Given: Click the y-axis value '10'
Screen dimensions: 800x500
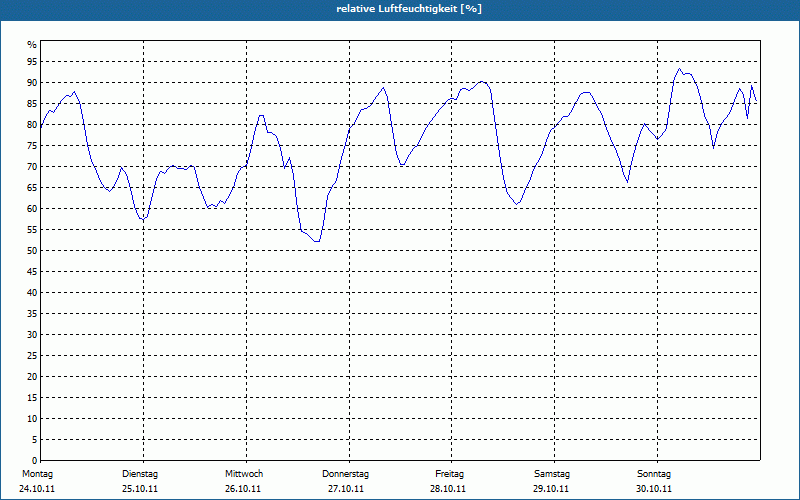Looking at the screenshot, I should point(32,418).
